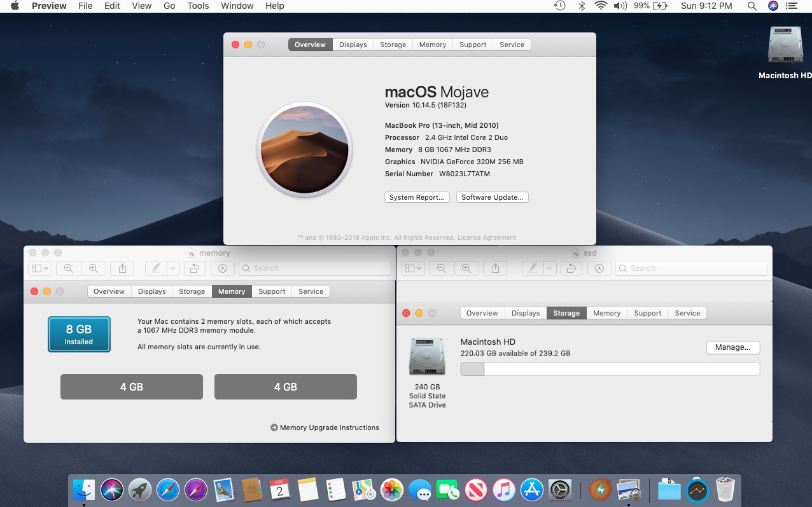Screen dimensions: 812x507
Task: Open Maps from the Dock
Action: coord(364,490)
